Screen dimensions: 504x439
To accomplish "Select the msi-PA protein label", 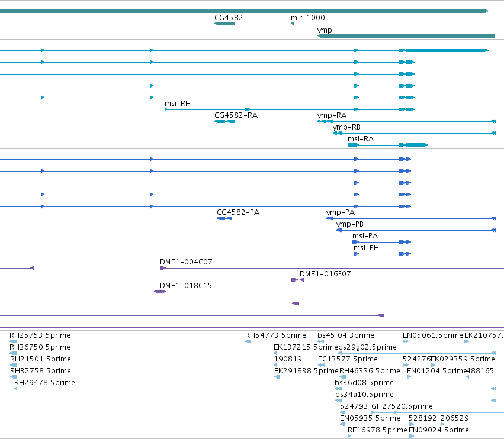I will click(x=365, y=236).
